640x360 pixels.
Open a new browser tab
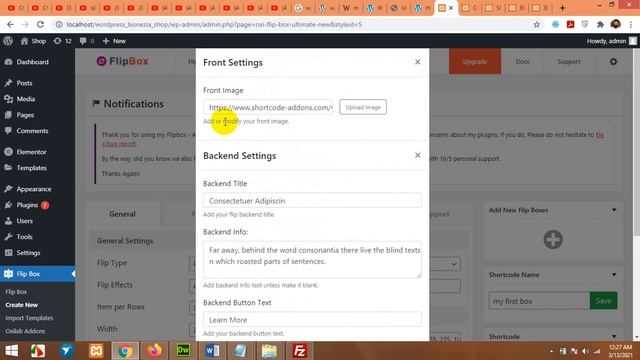tap(562, 8)
